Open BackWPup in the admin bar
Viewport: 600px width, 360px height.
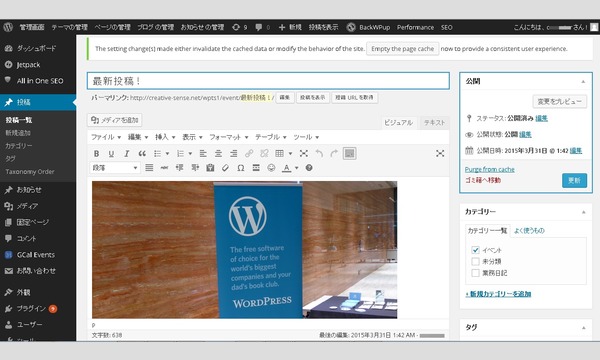click(x=368, y=27)
